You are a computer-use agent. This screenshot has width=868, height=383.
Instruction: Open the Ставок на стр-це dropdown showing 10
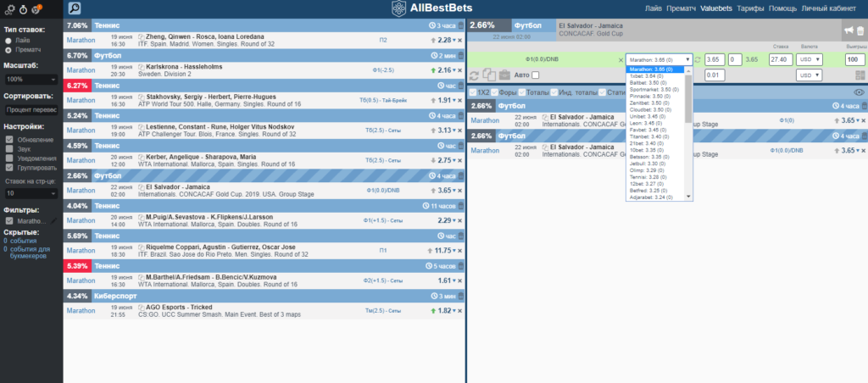tap(31, 193)
